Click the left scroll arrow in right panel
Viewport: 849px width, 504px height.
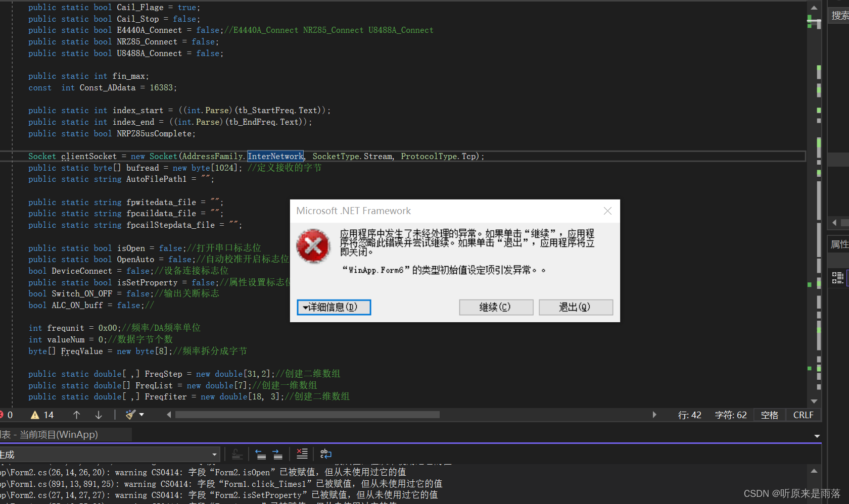click(834, 223)
